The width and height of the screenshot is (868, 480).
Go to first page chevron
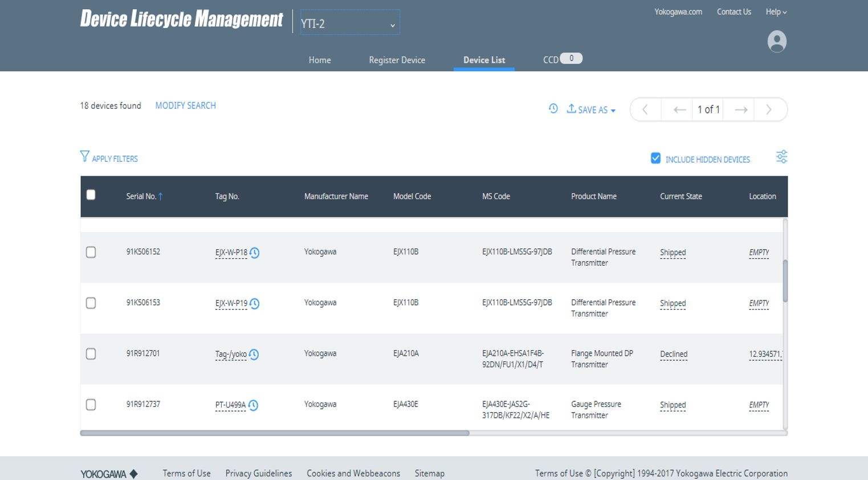coord(645,109)
